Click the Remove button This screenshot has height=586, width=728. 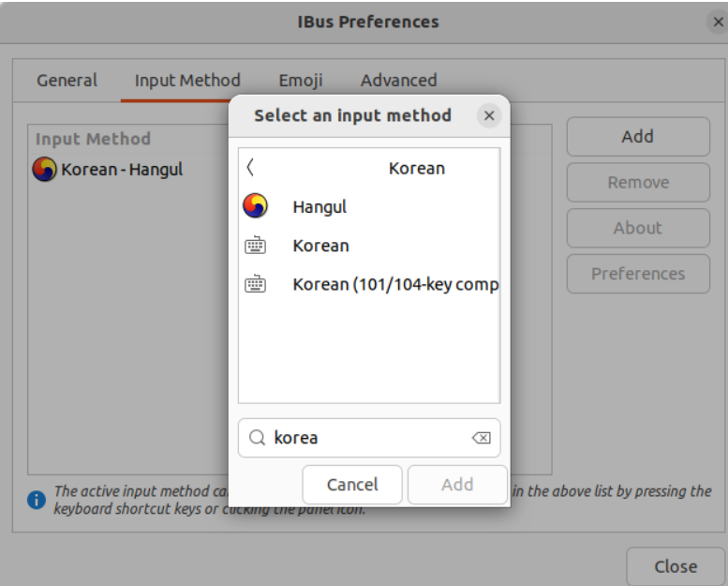pyautogui.click(x=638, y=182)
